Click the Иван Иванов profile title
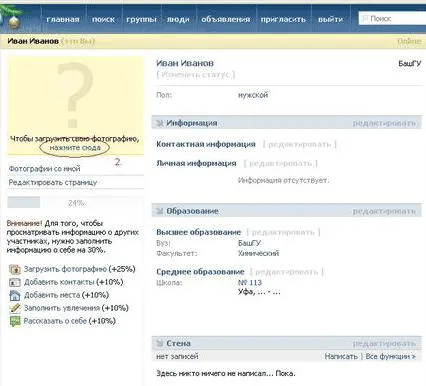This screenshot has height=386, width=426. pyautogui.click(x=185, y=63)
